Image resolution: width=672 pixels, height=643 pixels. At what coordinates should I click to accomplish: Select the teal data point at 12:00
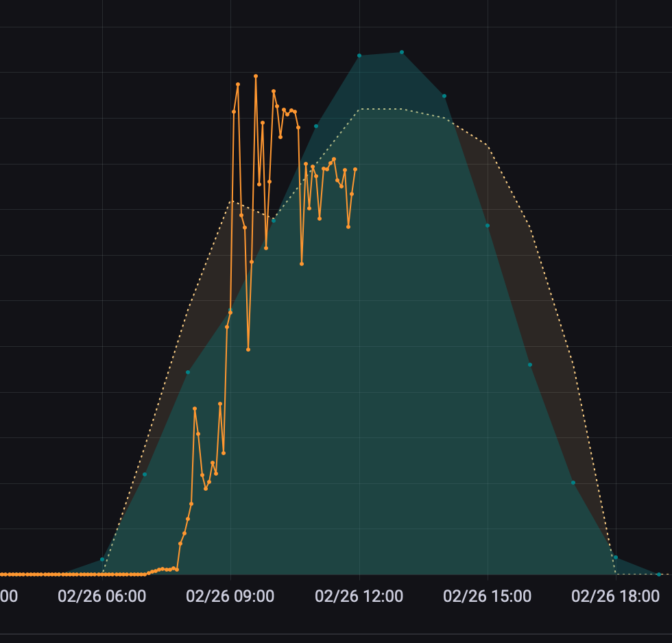tap(359, 56)
